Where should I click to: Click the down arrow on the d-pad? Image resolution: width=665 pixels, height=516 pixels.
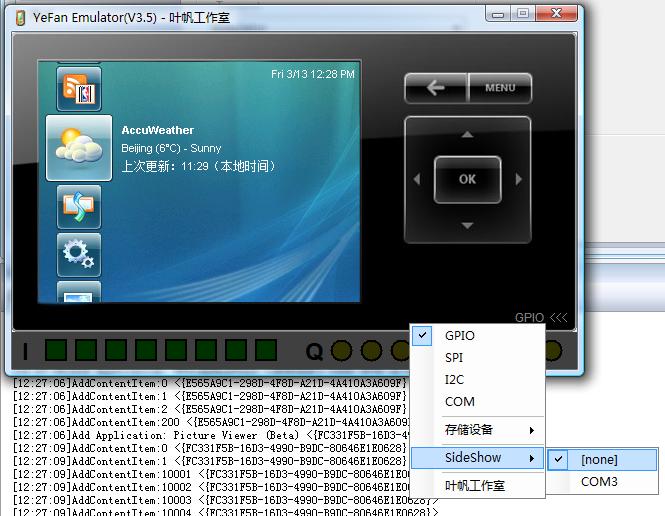pos(467,226)
